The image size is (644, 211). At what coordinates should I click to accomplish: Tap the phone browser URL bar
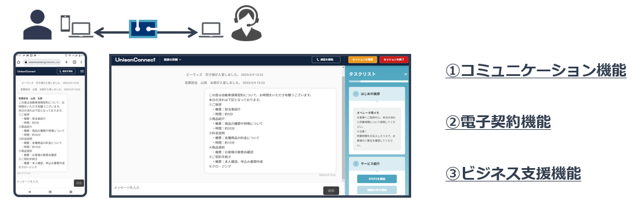42,61
